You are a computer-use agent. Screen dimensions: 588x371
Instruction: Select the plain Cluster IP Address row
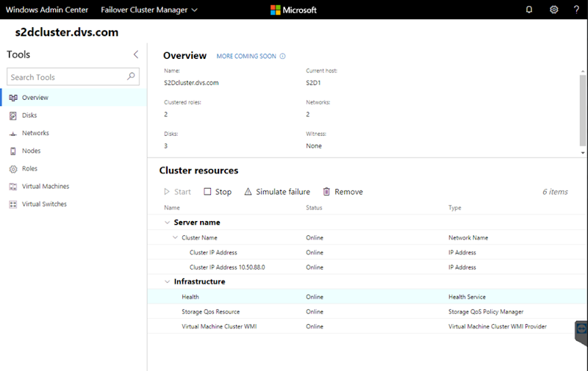click(x=367, y=252)
